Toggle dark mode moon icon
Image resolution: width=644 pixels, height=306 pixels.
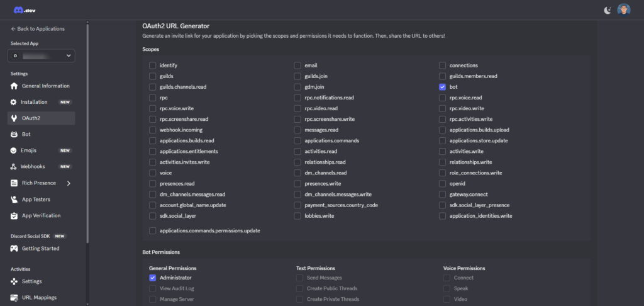pos(607,10)
